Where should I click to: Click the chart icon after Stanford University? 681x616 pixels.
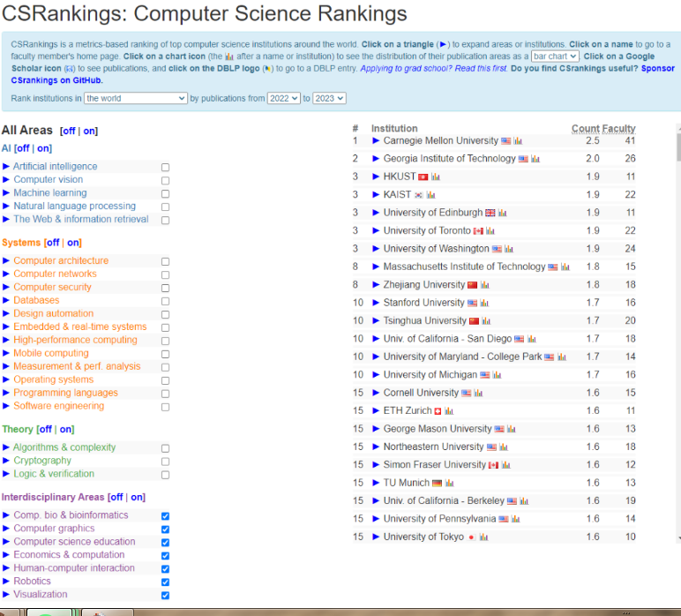coord(485,304)
